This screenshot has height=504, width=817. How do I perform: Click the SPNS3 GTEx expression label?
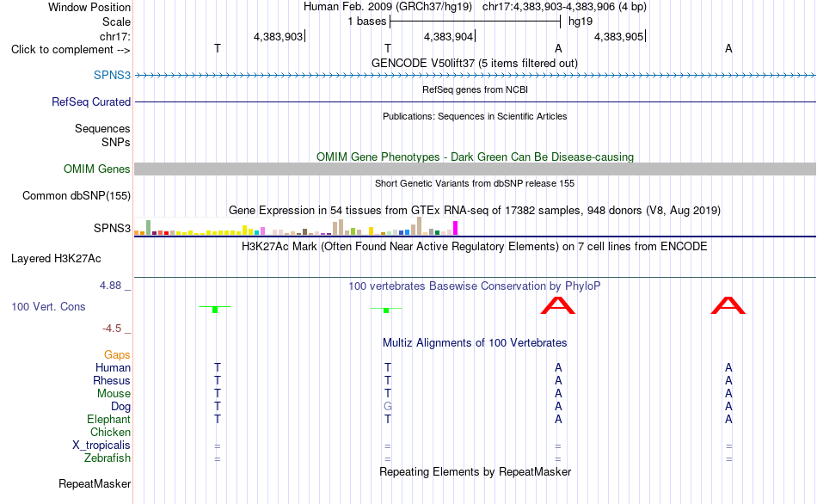point(112,228)
